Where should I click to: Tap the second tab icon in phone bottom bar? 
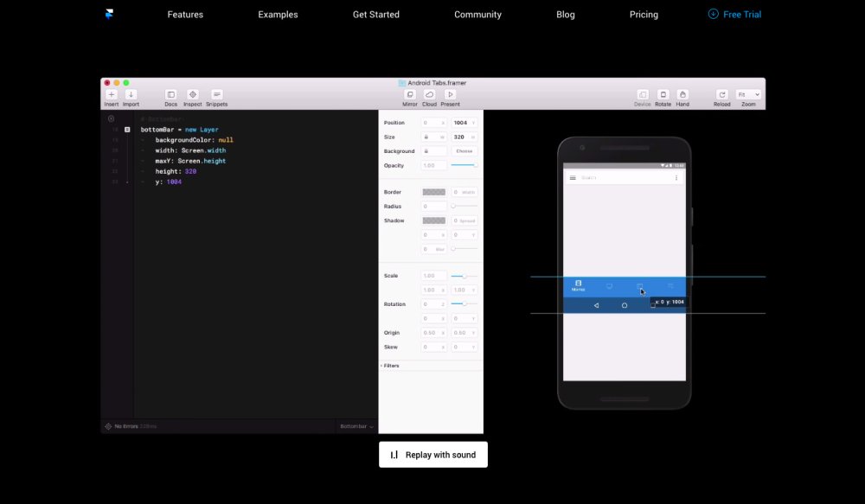(x=609, y=286)
